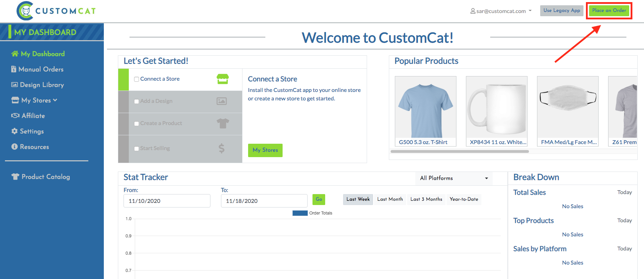Click the Let's Get Started! heading
Screen dimensions: 644x279
pos(156,61)
